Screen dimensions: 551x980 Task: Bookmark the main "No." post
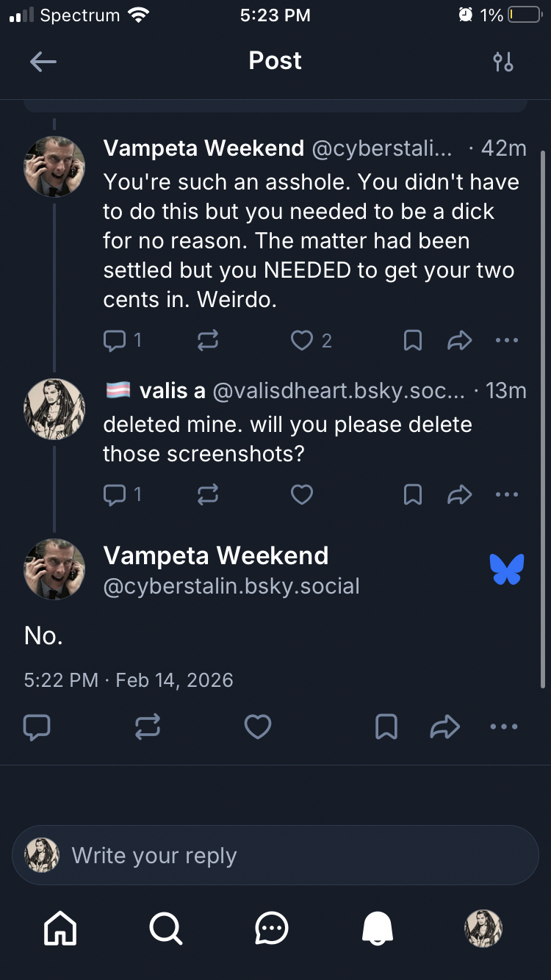click(386, 727)
